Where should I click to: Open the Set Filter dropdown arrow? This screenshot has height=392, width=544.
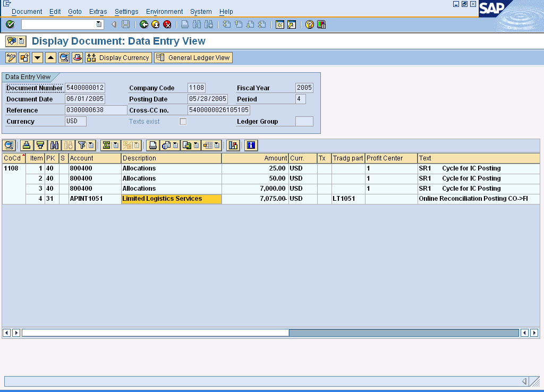[x=91, y=146]
